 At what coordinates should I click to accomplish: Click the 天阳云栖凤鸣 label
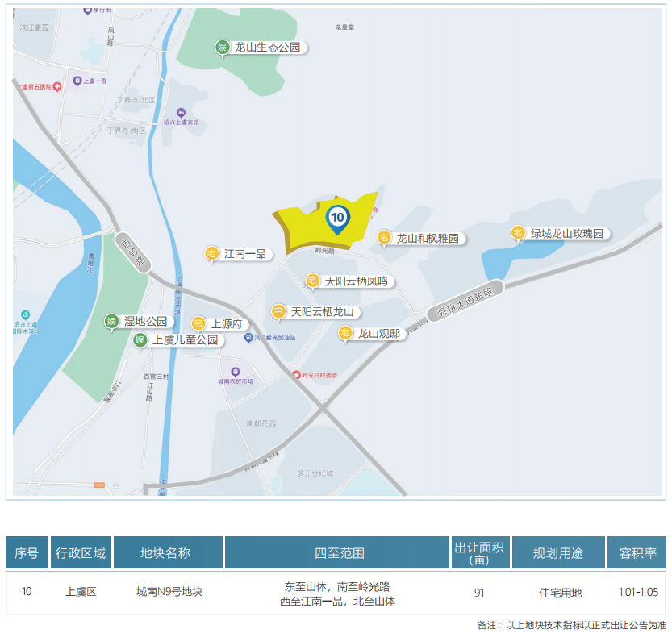pyautogui.click(x=356, y=281)
